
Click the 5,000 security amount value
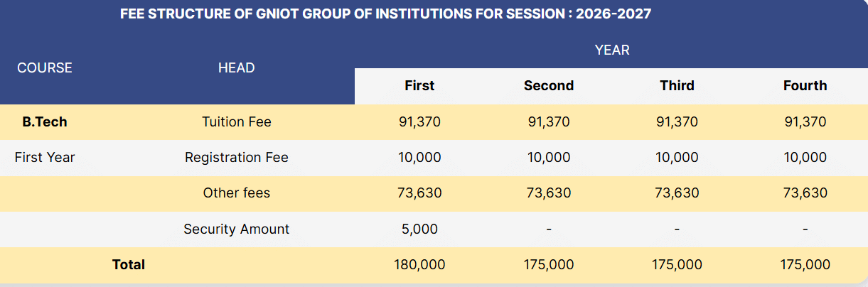pyautogui.click(x=419, y=229)
